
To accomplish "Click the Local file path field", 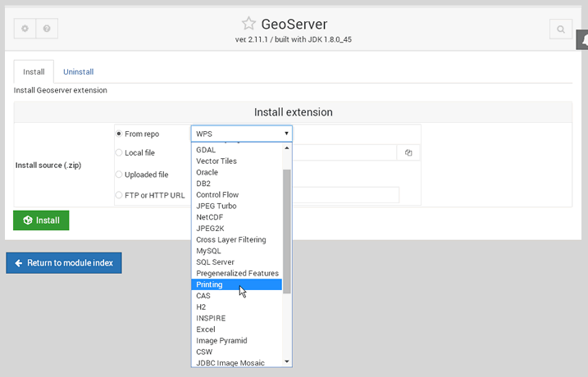I will pos(344,152).
